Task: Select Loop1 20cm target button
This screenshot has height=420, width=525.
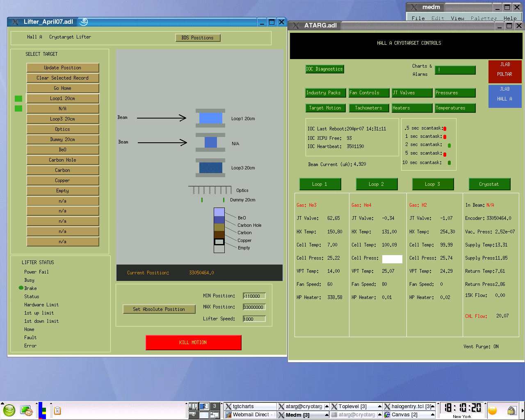Action: [x=63, y=98]
